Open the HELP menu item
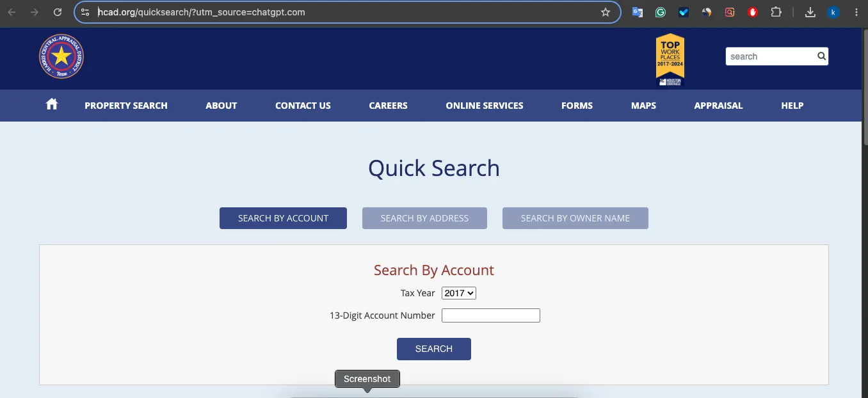The image size is (868, 398). 792,106
